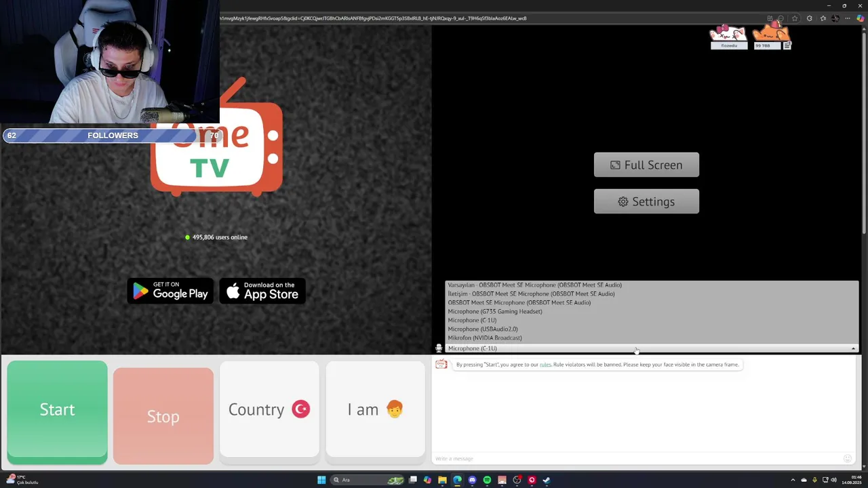This screenshot has width=868, height=488.
Task: Click the volume icon in system tray
Action: point(833,480)
